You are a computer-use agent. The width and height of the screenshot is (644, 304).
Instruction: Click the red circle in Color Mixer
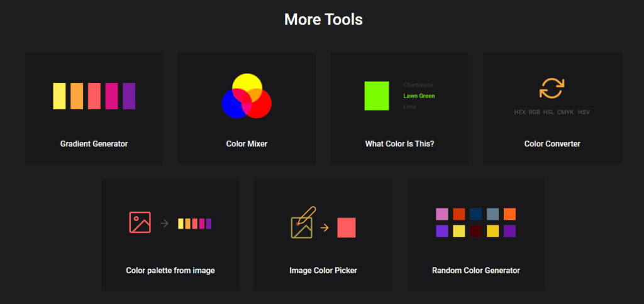point(262,107)
